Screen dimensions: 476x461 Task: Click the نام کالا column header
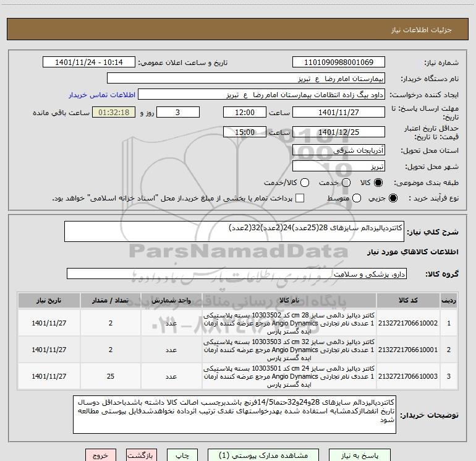click(x=289, y=301)
